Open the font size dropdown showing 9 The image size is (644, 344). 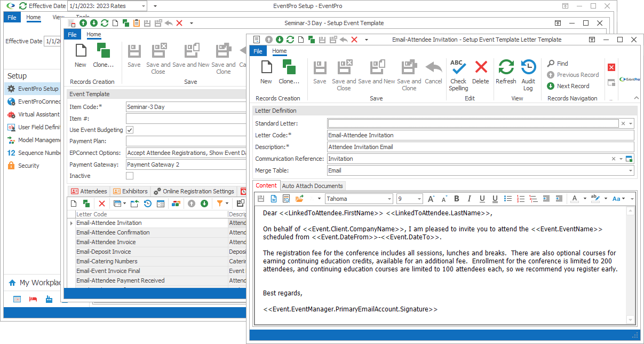coord(419,199)
